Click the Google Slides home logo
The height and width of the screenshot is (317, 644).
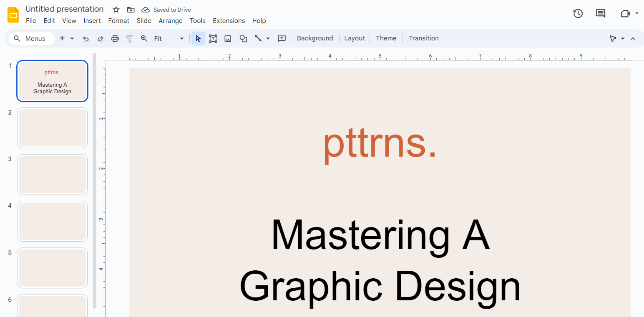click(x=13, y=15)
